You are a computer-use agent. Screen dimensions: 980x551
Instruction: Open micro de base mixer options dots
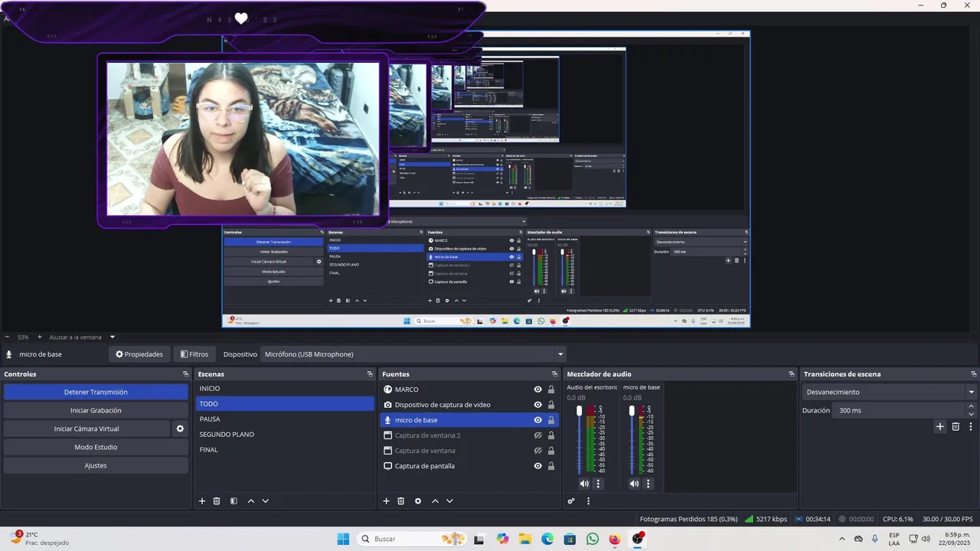[648, 484]
